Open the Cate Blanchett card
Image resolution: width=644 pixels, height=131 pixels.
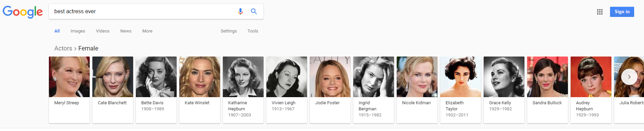click(113, 90)
